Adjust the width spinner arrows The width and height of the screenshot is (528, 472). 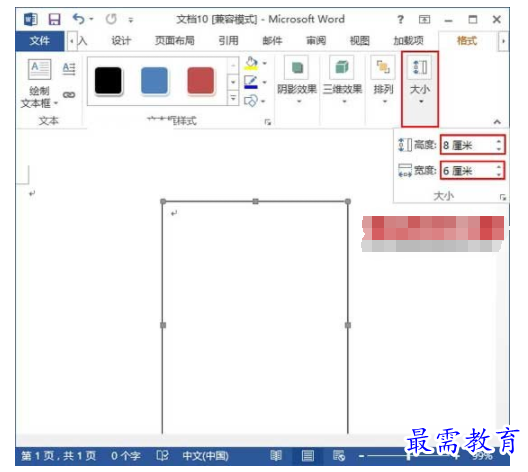(499, 171)
